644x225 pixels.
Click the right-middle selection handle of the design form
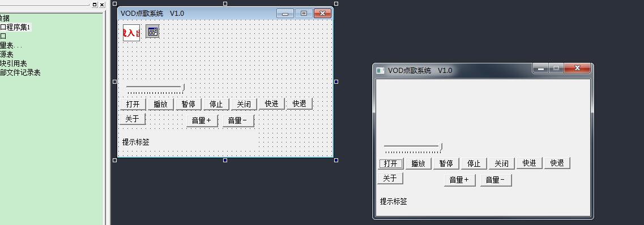pos(336,81)
